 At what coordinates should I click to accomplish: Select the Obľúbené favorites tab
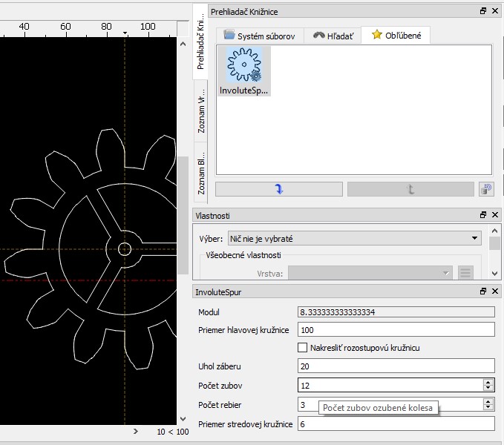tap(396, 35)
